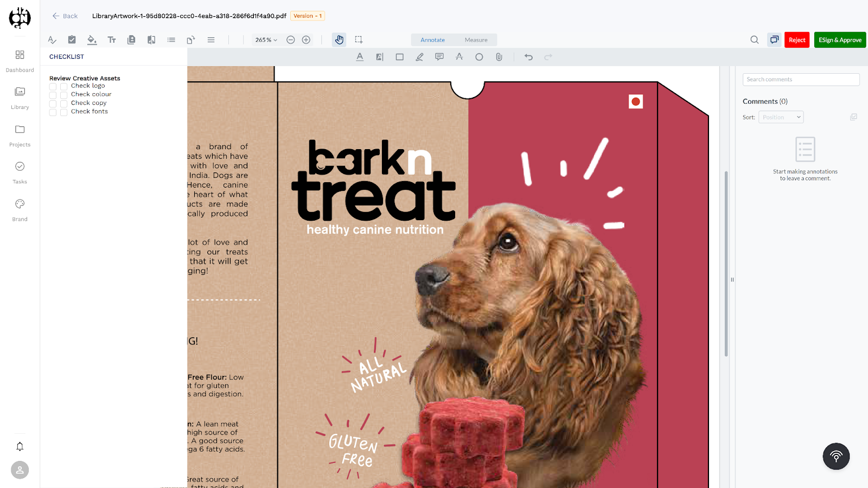868x488 pixels.
Task: Open the checklist clipboard tool
Action: [72, 40]
